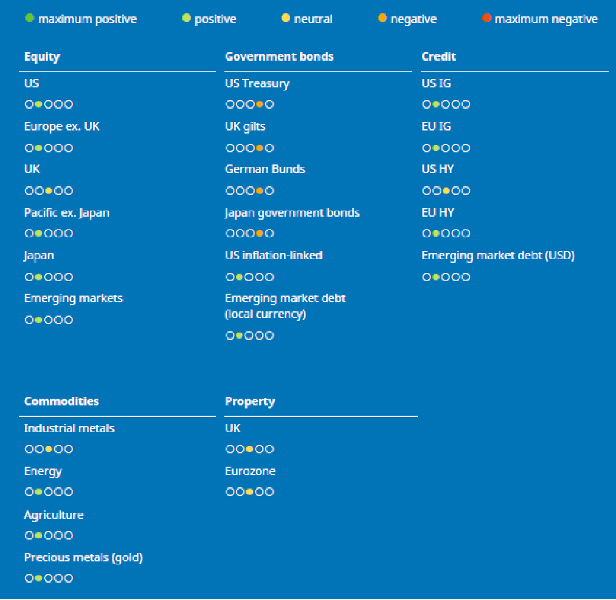Screen dimensions: 616x600
Task: Select the filled neutral dot under UK equity
Action: coord(49,190)
